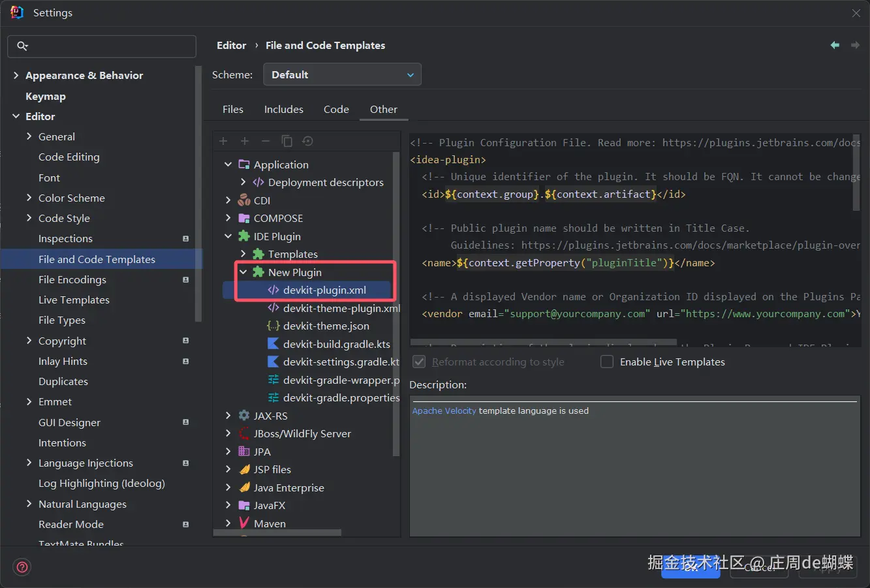Open File Types settings page

tap(62, 320)
